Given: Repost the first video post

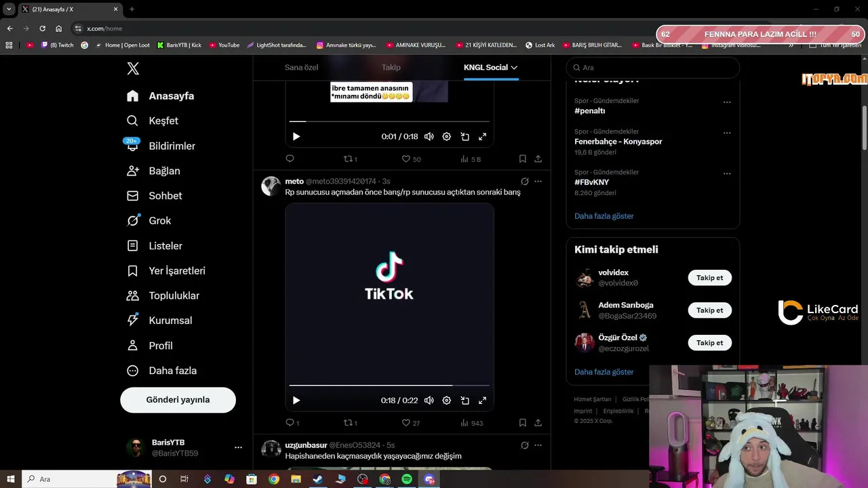Looking at the screenshot, I should pos(351,159).
